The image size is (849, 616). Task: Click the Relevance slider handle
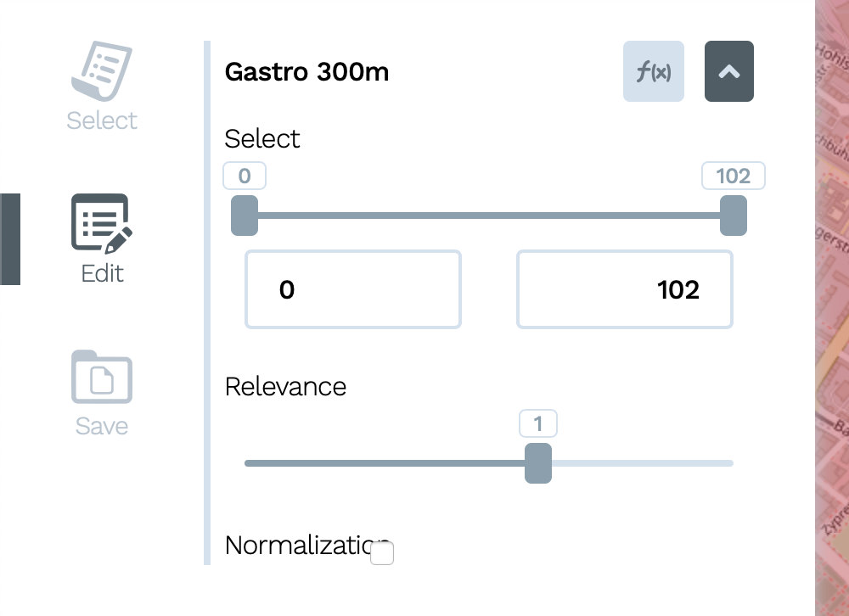pos(539,463)
